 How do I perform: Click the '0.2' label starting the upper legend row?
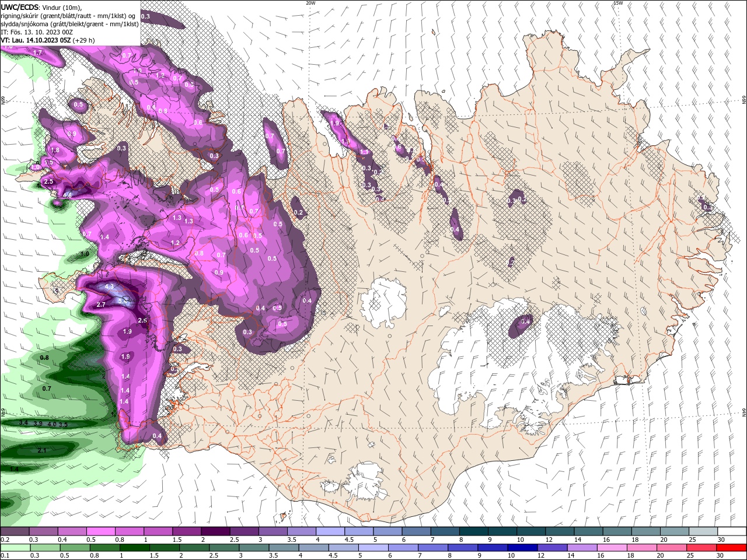(5, 540)
